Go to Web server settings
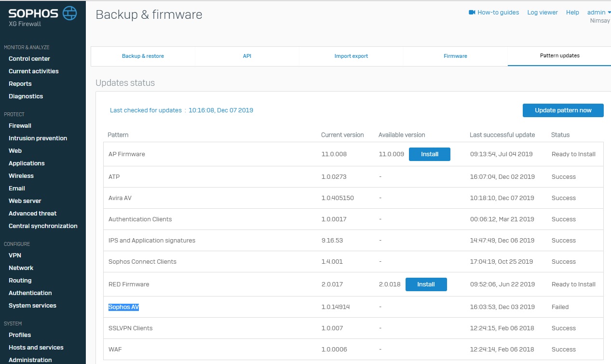Viewport: 611px width, 364px height. (x=25, y=201)
